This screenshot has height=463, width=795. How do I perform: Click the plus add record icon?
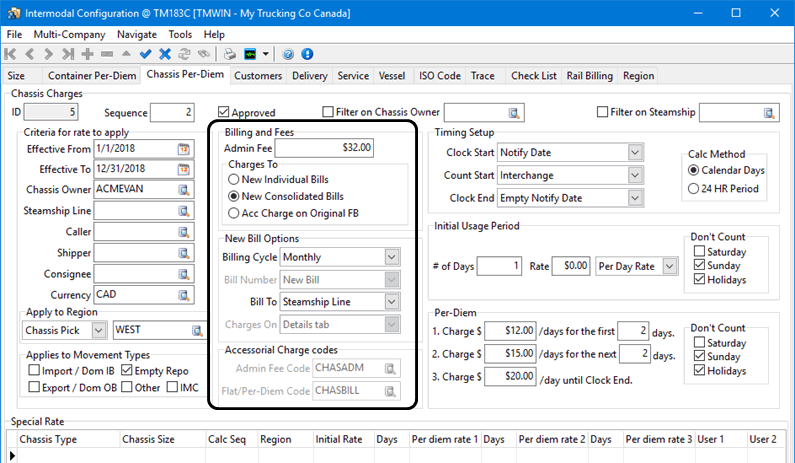tap(87, 54)
